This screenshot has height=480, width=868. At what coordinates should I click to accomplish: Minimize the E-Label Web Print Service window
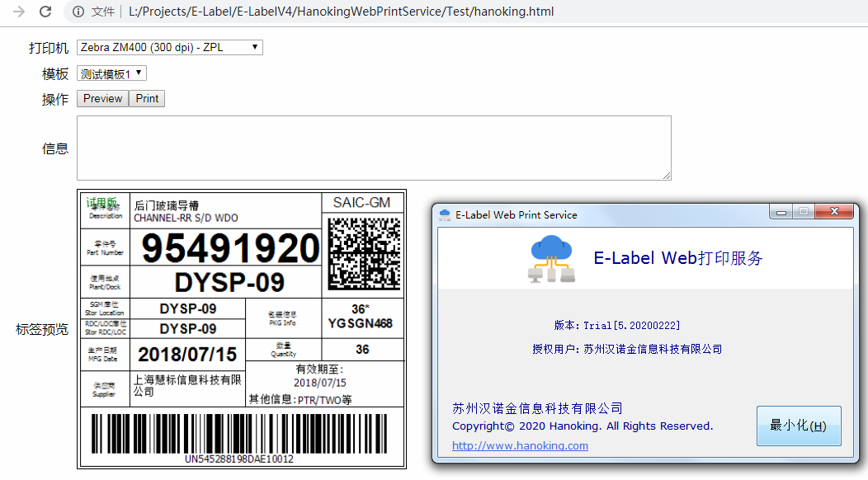click(781, 212)
